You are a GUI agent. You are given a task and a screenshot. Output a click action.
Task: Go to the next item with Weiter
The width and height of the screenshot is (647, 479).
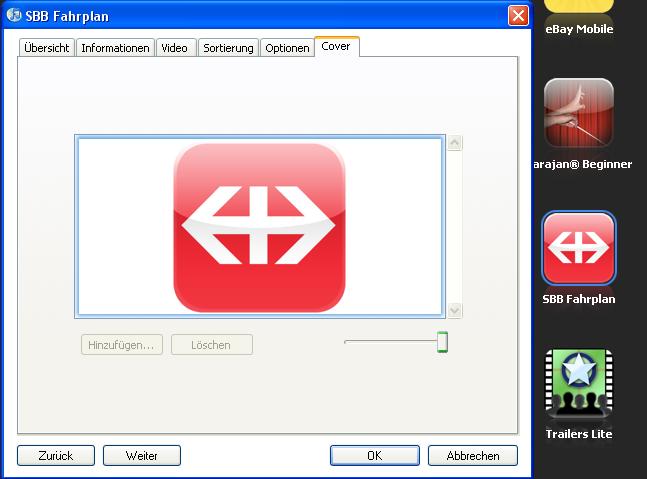tap(142, 455)
